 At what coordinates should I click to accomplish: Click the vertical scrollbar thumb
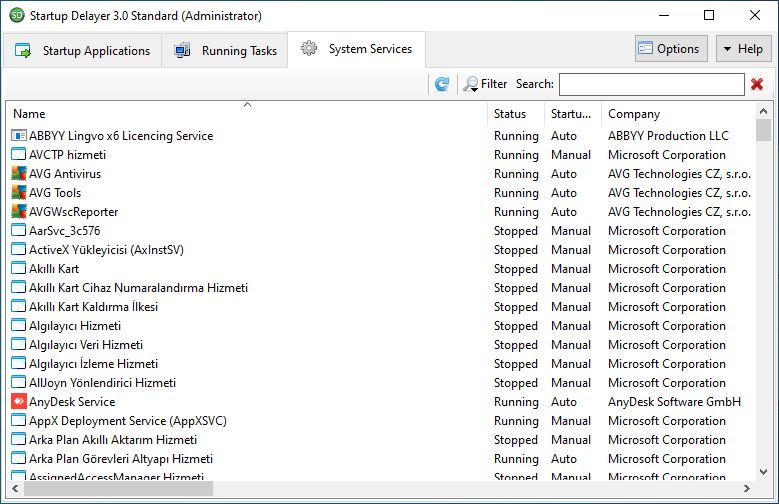click(764, 130)
